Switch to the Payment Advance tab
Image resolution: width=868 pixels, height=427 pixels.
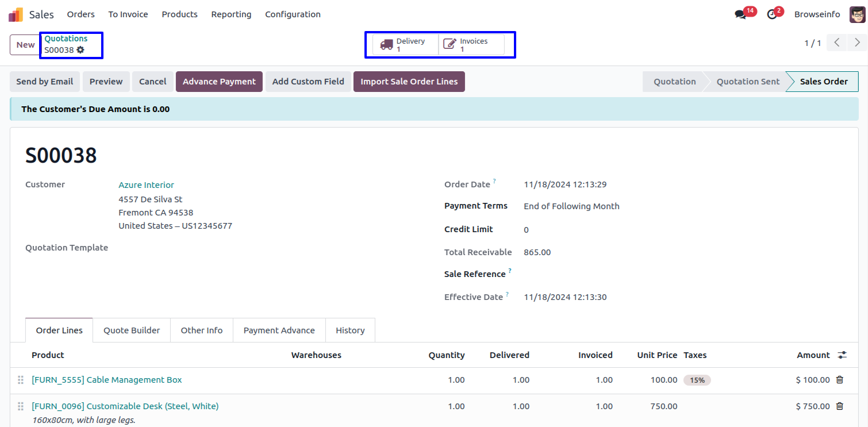click(x=279, y=330)
